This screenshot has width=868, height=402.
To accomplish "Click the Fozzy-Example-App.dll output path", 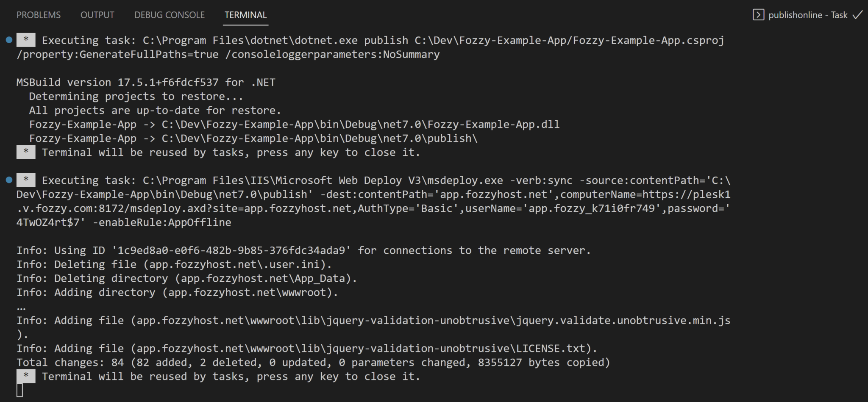I will click(x=360, y=124).
